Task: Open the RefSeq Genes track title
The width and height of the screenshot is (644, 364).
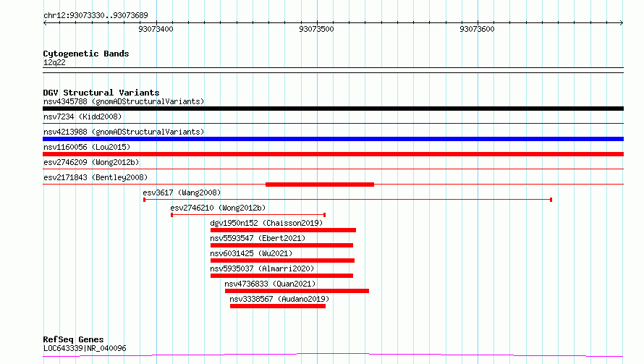Action: pos(74,339)
